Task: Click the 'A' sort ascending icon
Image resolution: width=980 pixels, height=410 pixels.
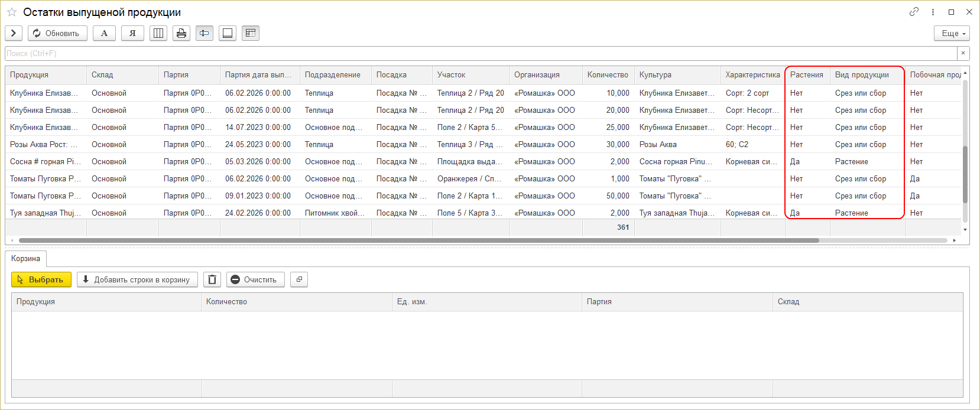Action: click(105, 33)
